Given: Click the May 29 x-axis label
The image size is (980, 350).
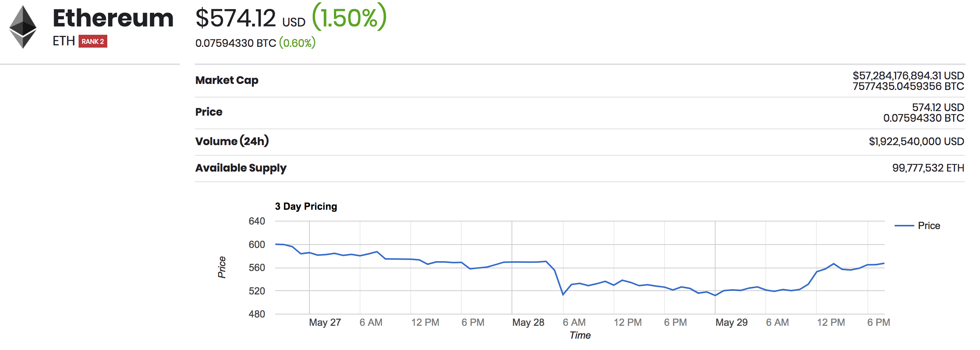Looking at the screenshot, I should pos(731,323).
